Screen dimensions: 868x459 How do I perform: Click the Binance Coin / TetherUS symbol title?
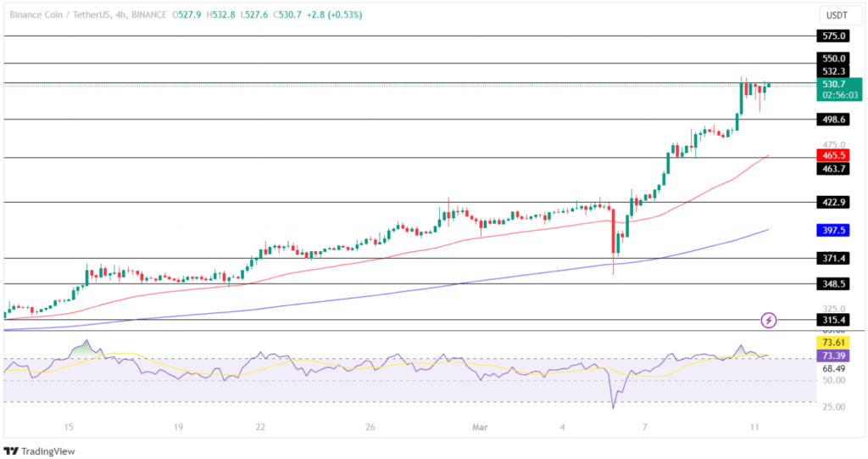pos(60,15)
